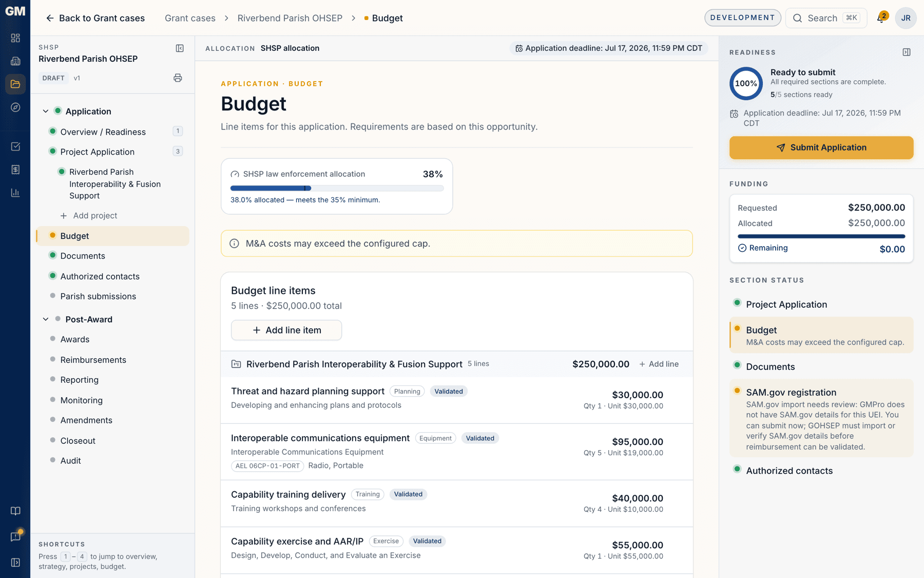Open Audit under Post-Award
The height and width of the screenshot is (578, 924).
(x=112, y=461)
